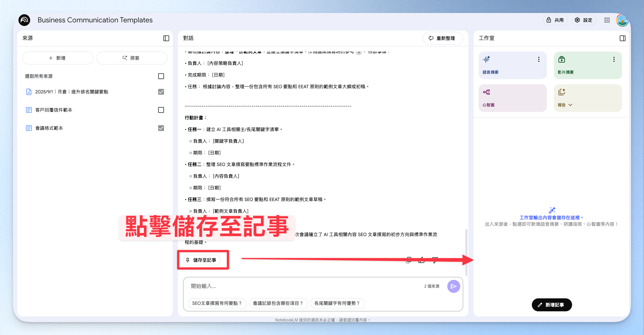
Task: Send message with the arrow button
Action: [453, 286]
